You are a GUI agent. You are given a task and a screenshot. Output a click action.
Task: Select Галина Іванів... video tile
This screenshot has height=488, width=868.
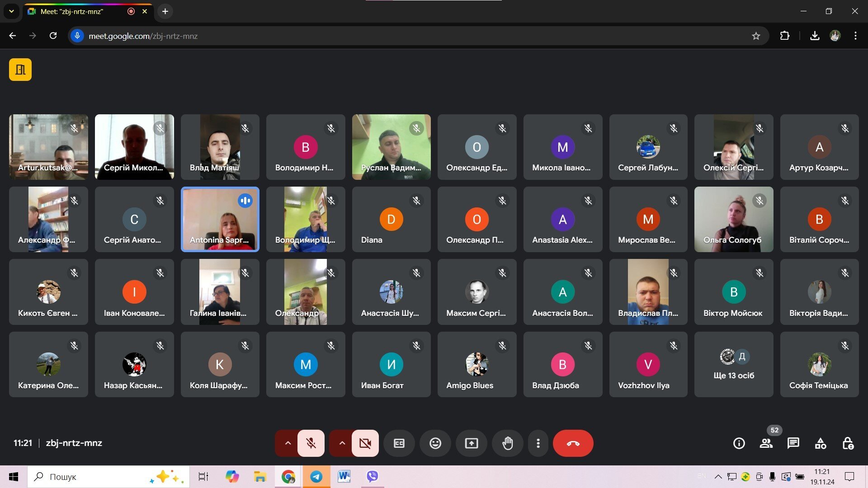coord(220,292)
